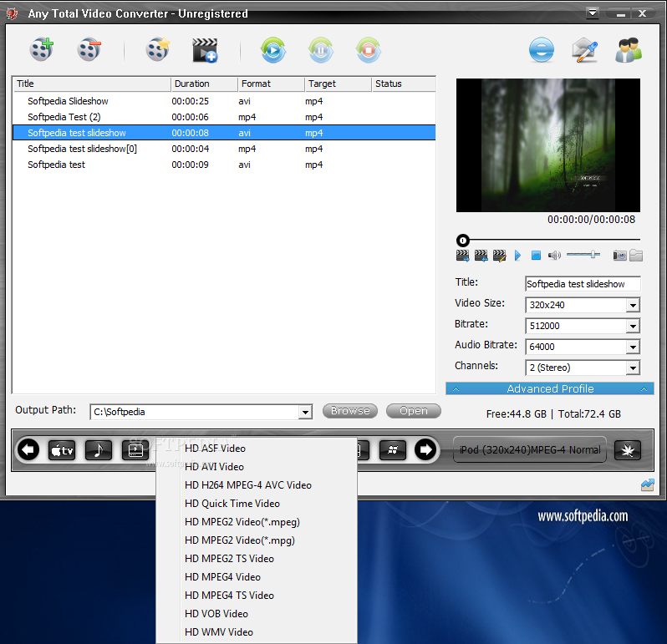The height and width of the screenshot is (644, 667).
Task: Start conversion with the green play toolbar icon
Action: [x=273, y=50]
